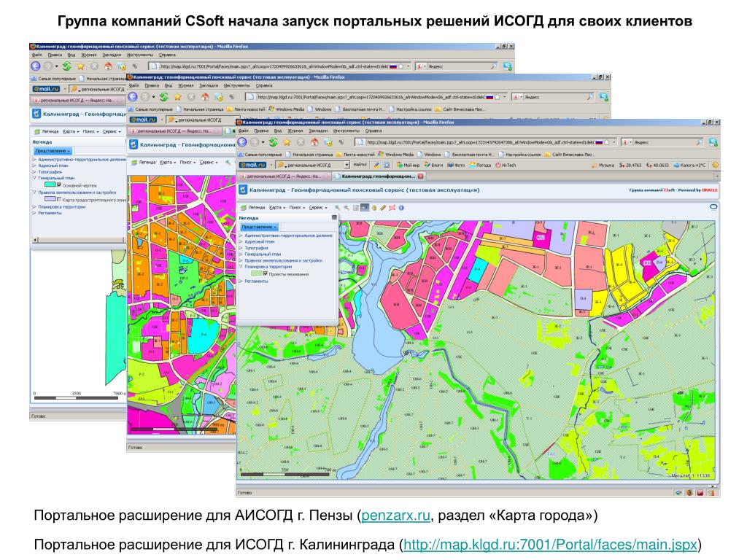The image size is (747, 560).
Task: Select the pan hand tool on map toolbar
Action: tap(374, 208)
